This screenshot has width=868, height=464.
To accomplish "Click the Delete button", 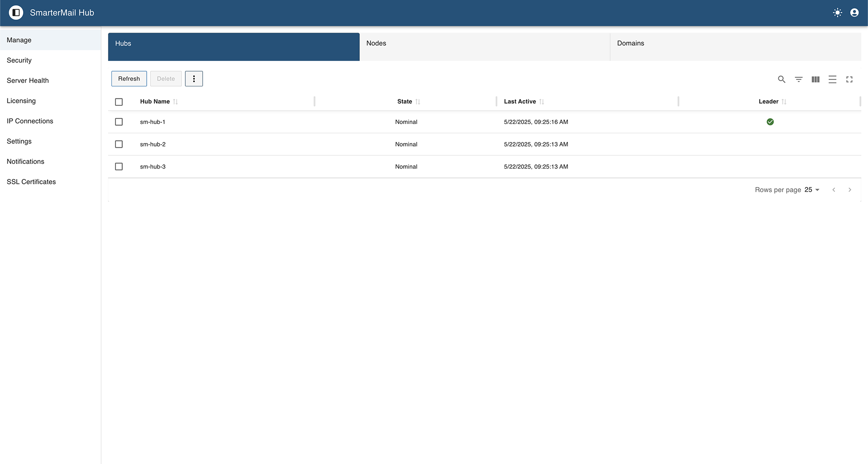I will click(x=166, y=78).
